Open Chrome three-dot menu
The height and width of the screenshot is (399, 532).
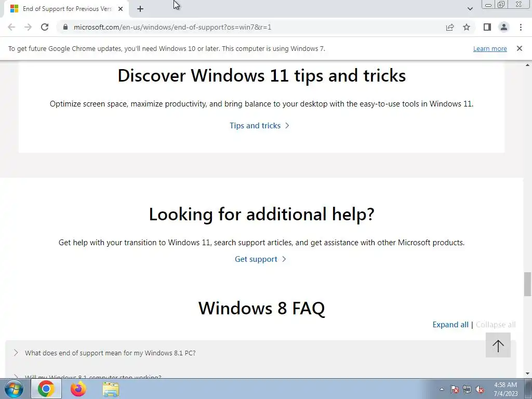pos(521,27)
